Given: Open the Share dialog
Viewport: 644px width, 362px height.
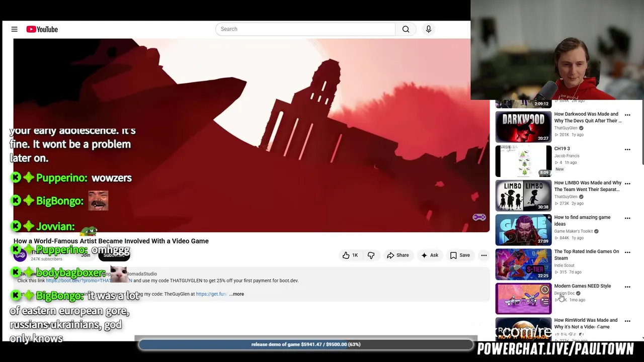Looking at the screenshot, I should (x=397, y=255).
